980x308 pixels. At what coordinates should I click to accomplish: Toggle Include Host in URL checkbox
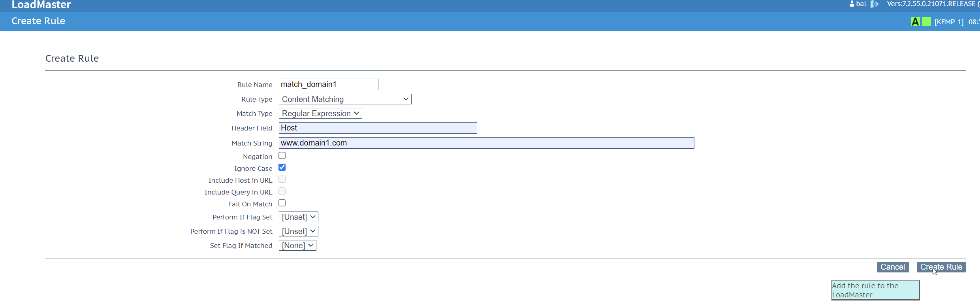(282, 180)
